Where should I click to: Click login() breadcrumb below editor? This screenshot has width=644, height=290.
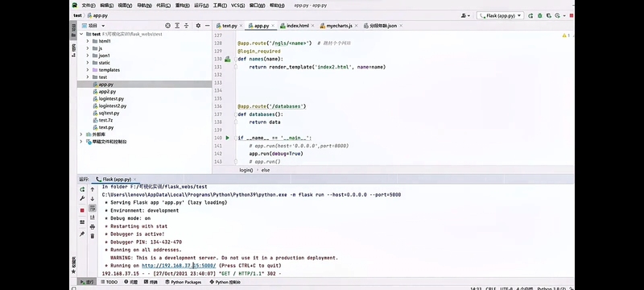tap(246, 170)
